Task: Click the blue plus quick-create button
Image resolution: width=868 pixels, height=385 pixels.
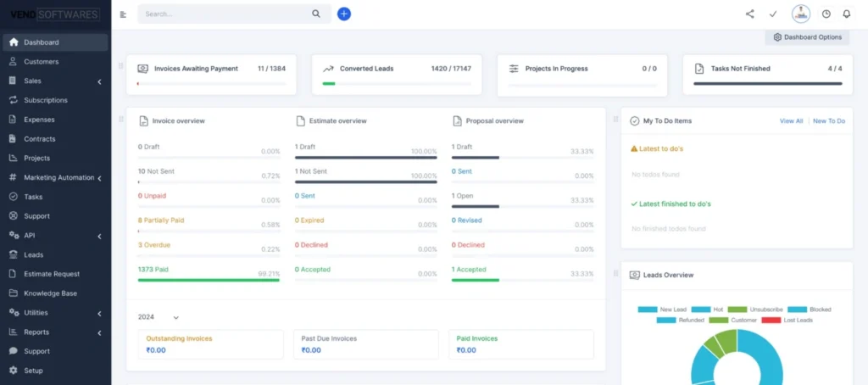Action: [x=343, y=14]
